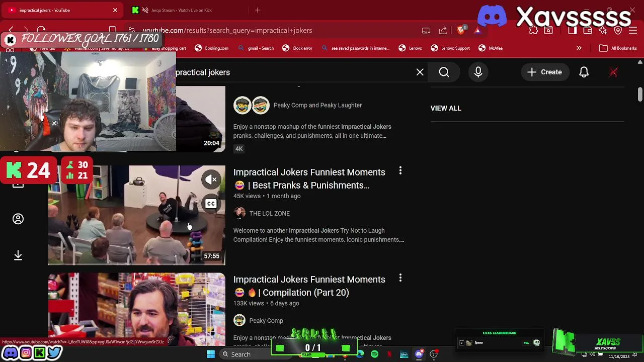Open the Clock error bookmark
Image resolution: width=644 pixels, height=362 pixels.
(297, 48)
